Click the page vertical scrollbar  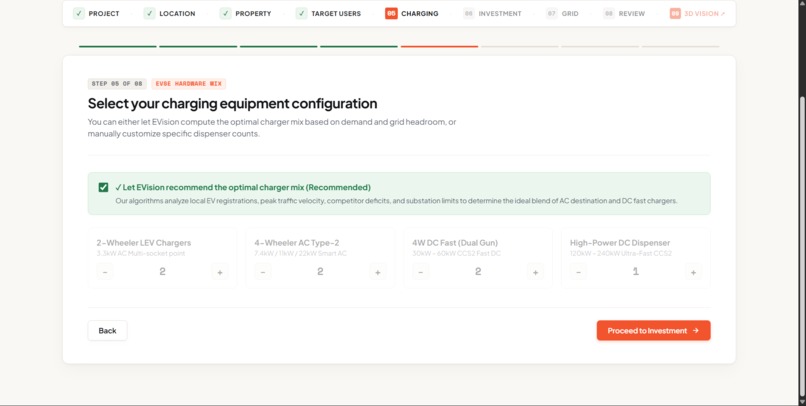click(x=802, y=247)
